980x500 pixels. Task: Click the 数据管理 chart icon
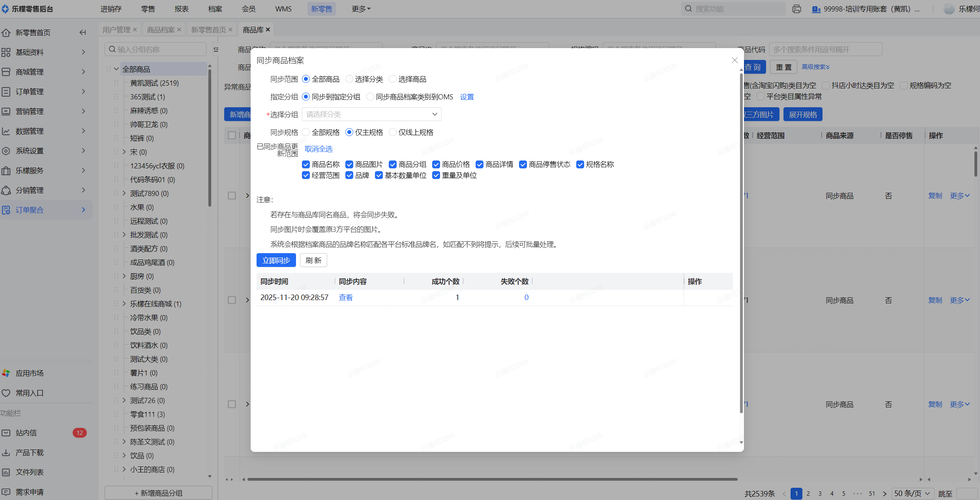tap(6, 131)
